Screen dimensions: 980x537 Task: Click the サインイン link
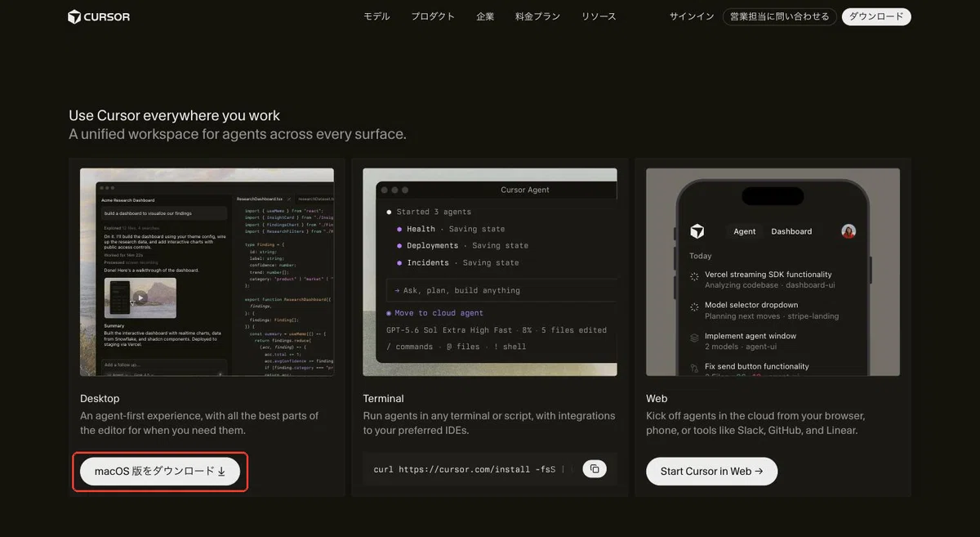[692, 16]
